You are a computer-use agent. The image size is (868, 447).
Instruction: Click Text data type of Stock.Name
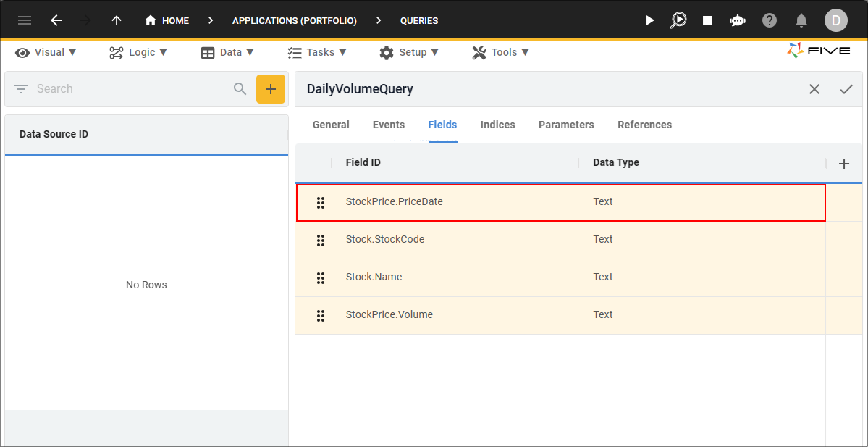(x=603, y=277)
